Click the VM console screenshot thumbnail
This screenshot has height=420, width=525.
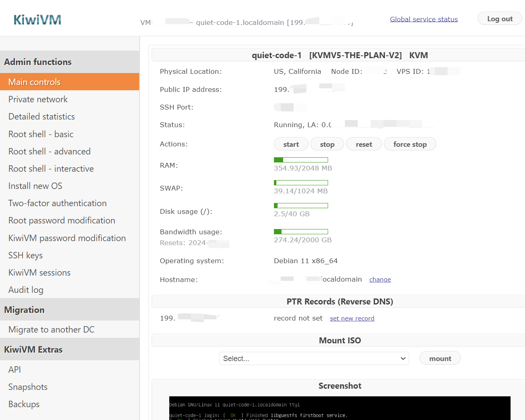[339, 408]
